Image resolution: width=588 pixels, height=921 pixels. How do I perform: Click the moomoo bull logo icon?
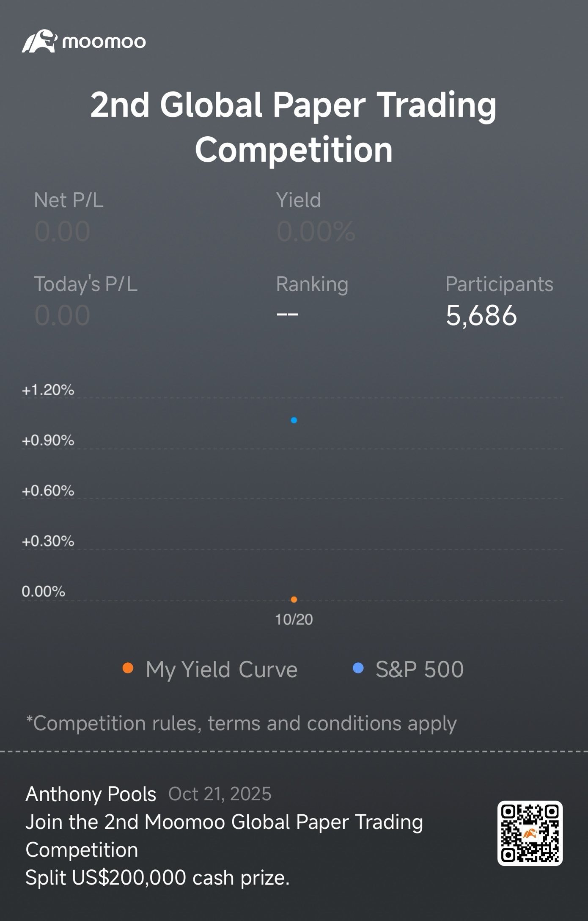tap(39, 41)
